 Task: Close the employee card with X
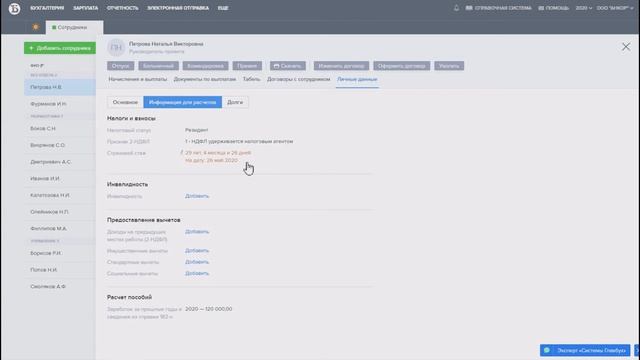(x=626, y=47)
